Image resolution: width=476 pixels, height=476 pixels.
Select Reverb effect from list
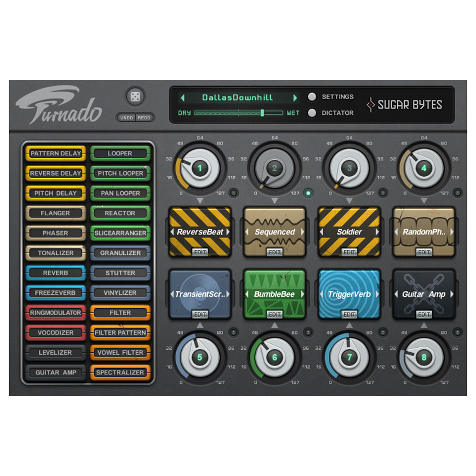pyautogui.click(x=56, y=273)
